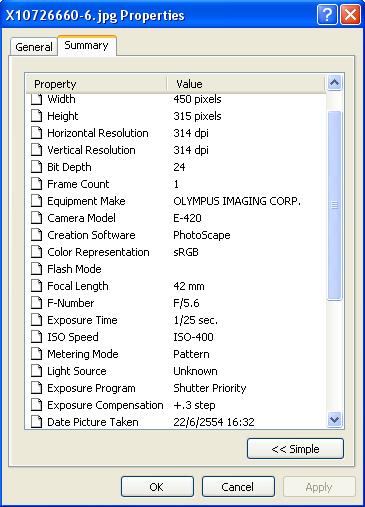Click the icon beside Metering Mode
This screenshot has height=507, width=365.
37,354
